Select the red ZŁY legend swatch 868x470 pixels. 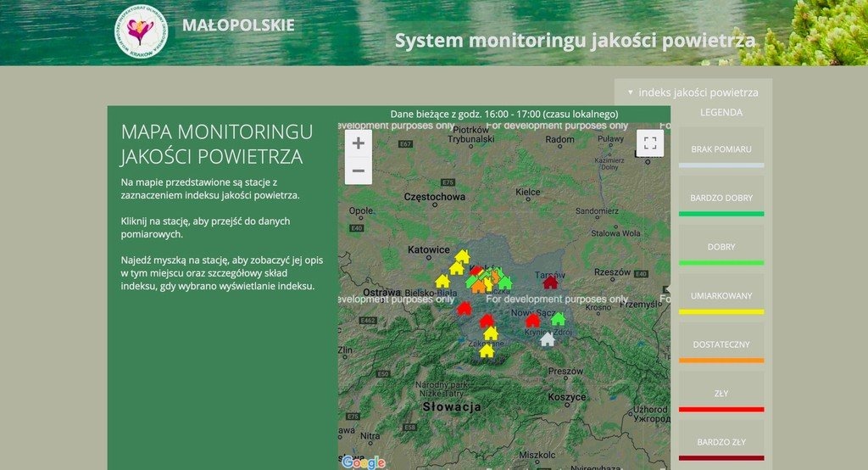point(721,409)
